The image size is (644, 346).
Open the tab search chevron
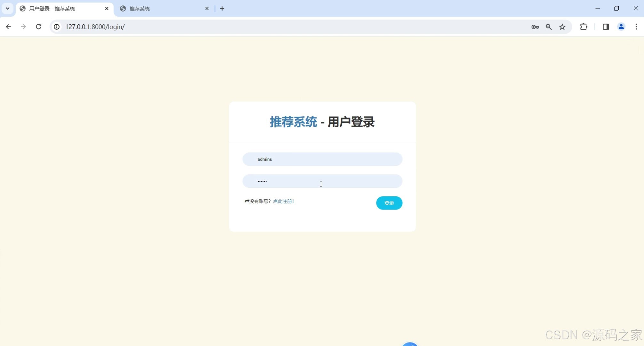[x=7, y=8]
